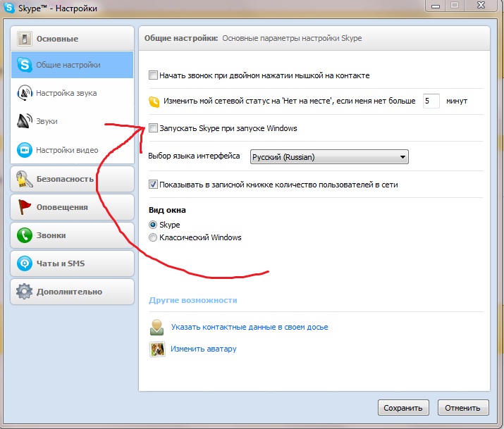Click the Выбор языка интерфейса label
The height and width of the screenshot is (429, 504).
click(x=194, y=156)
